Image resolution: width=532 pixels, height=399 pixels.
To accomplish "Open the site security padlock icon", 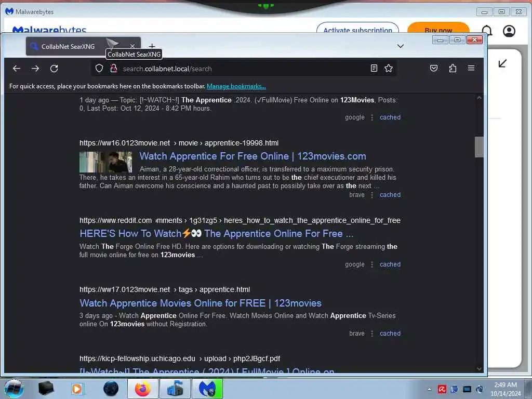I will [114, 69].
